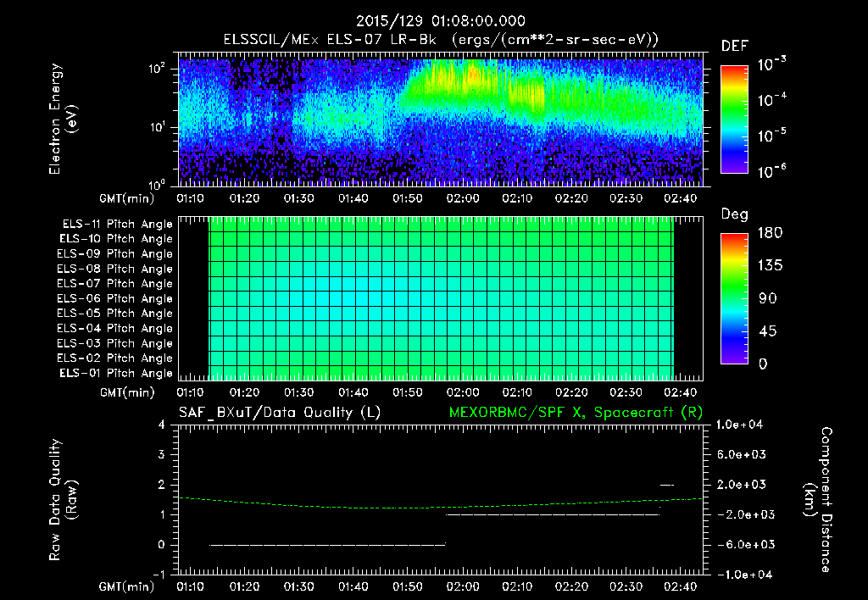Click the timestamp title 2015/129 01:08:00.000
The image size is (868, 600).
point(440,21)
